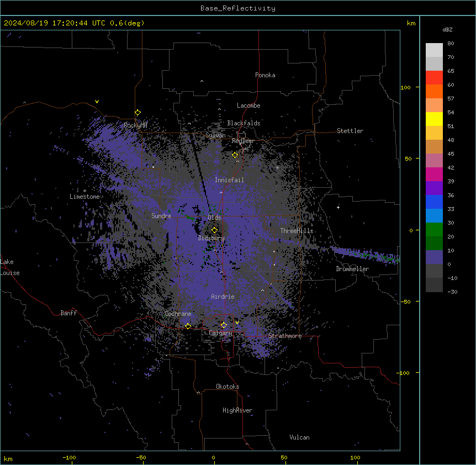
Task: Select the Blackfalds label on map
Action: point(244,123)
